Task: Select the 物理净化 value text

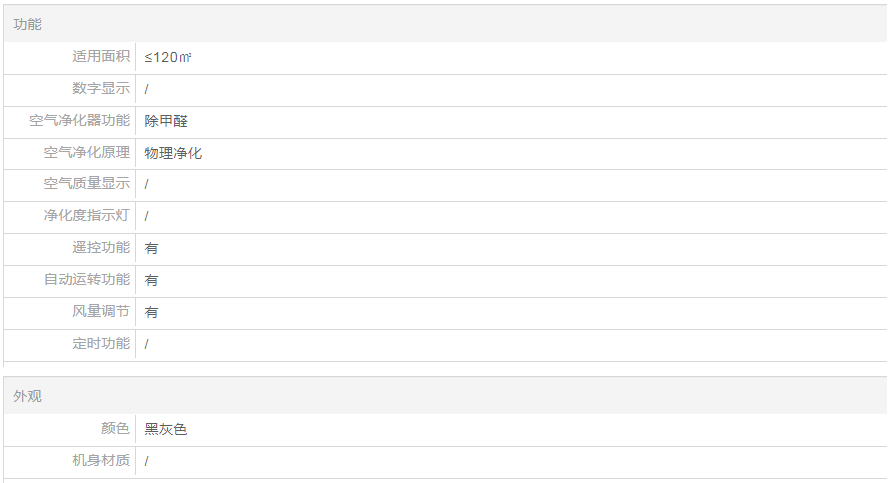Action: pyautogui.click(x=173, y=153)
